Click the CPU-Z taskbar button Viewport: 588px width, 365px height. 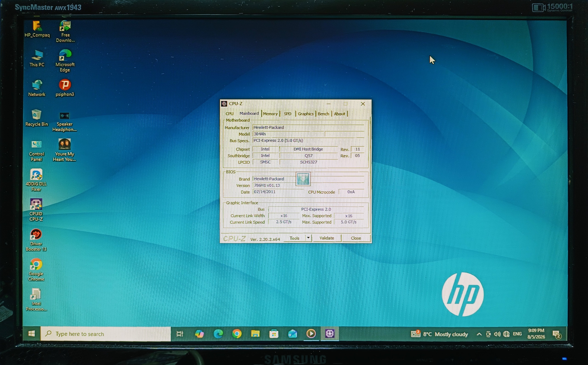point(330,334)
